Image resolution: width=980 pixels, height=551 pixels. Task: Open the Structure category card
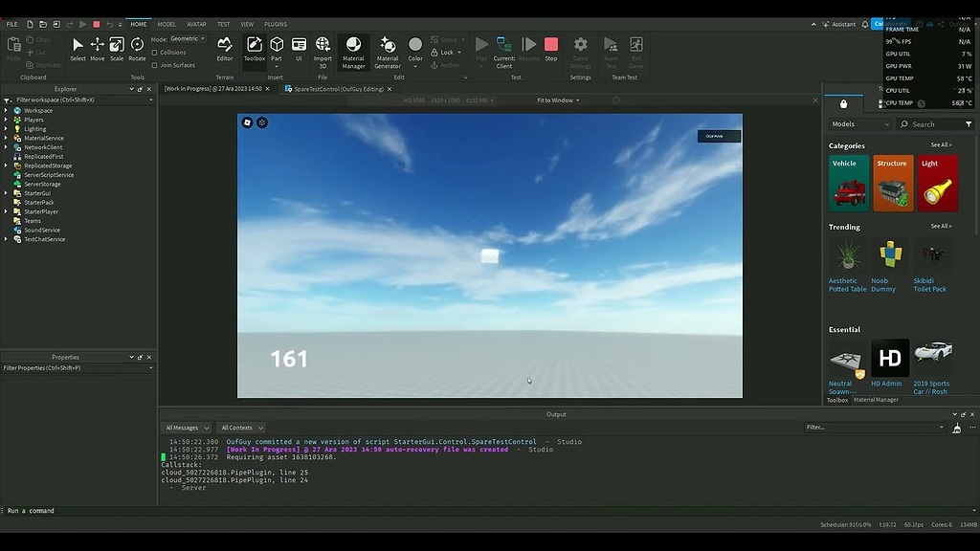(893, 183)
